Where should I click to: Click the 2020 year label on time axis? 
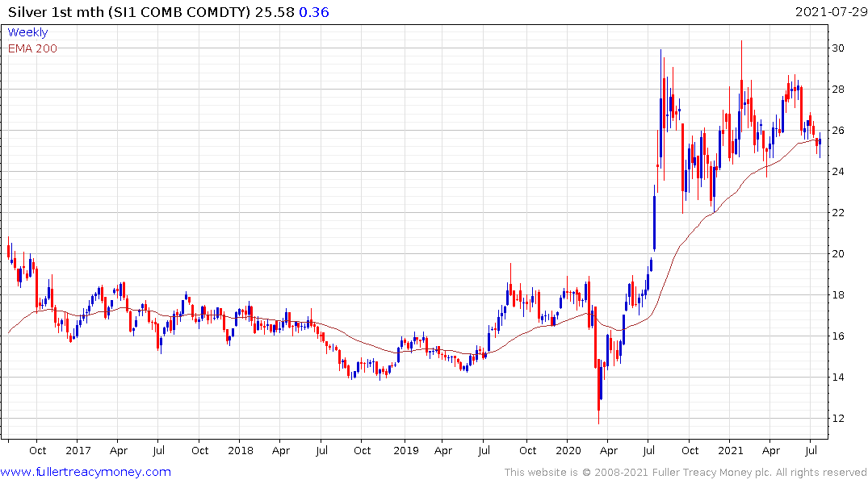[568, 450]
